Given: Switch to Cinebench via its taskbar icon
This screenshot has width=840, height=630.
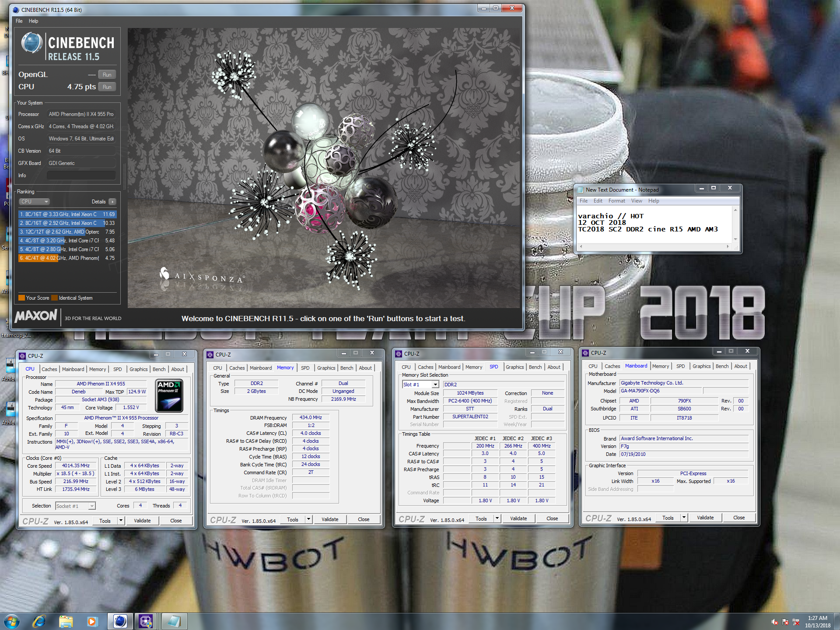Looking at the screenshot, I should point(120,621).
